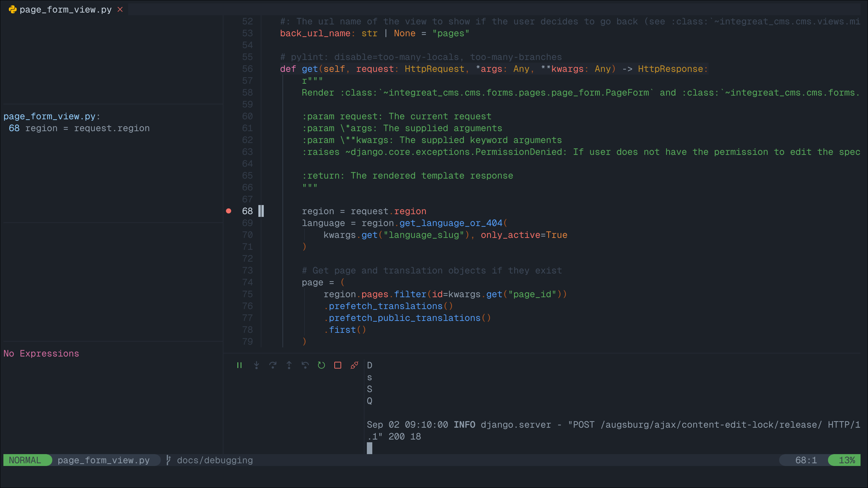Click 'def' keyword of the get method

tap(288, 69)
